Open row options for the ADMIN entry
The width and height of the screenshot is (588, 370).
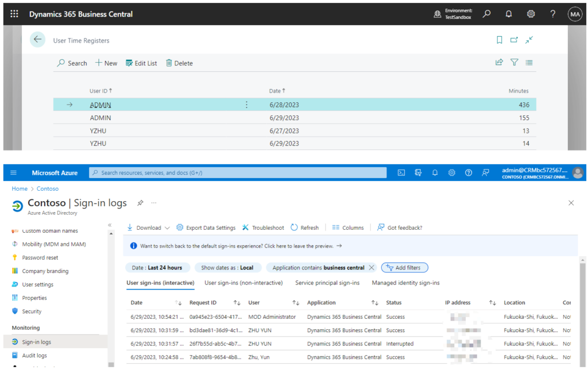[x=246, y=105]
